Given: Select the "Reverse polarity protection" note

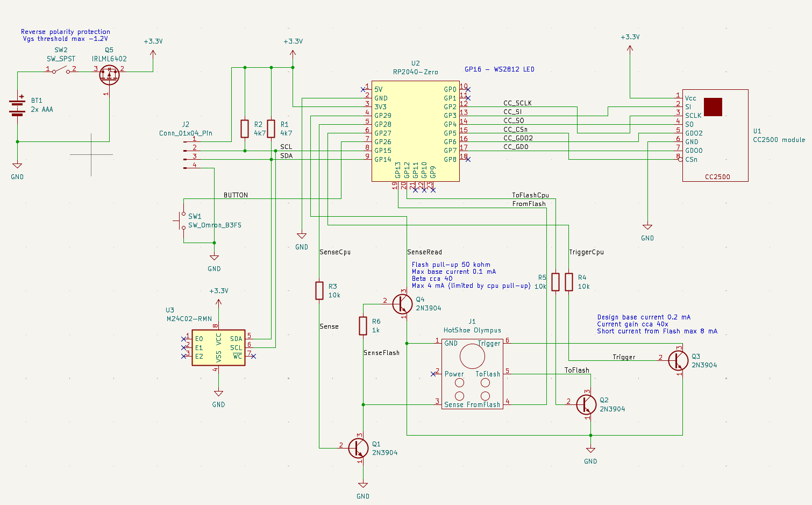Looking at the screenshot, I should tap(66, 32).
